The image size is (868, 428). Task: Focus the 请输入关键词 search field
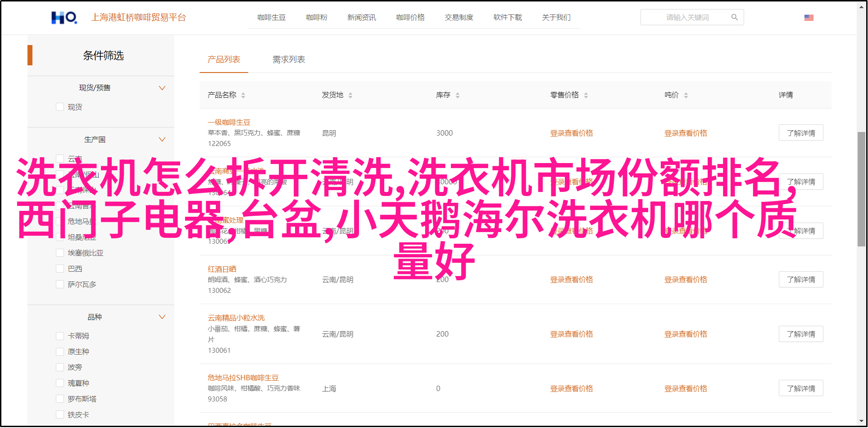(687, 18)
